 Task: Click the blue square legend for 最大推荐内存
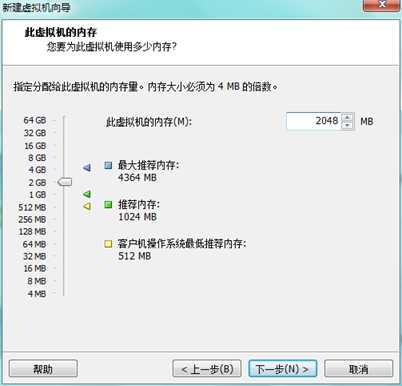pyautogui.click(x=108, y=165)
